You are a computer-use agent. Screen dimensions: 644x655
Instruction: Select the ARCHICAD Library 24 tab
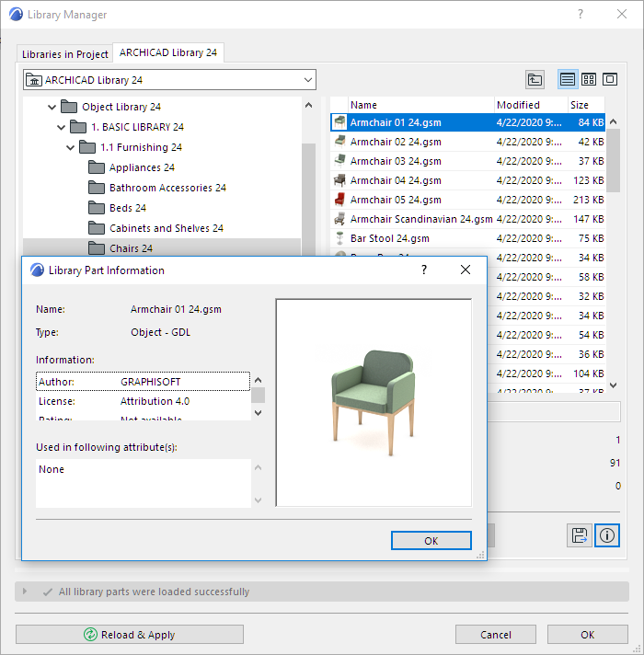(x=168, y=52)
